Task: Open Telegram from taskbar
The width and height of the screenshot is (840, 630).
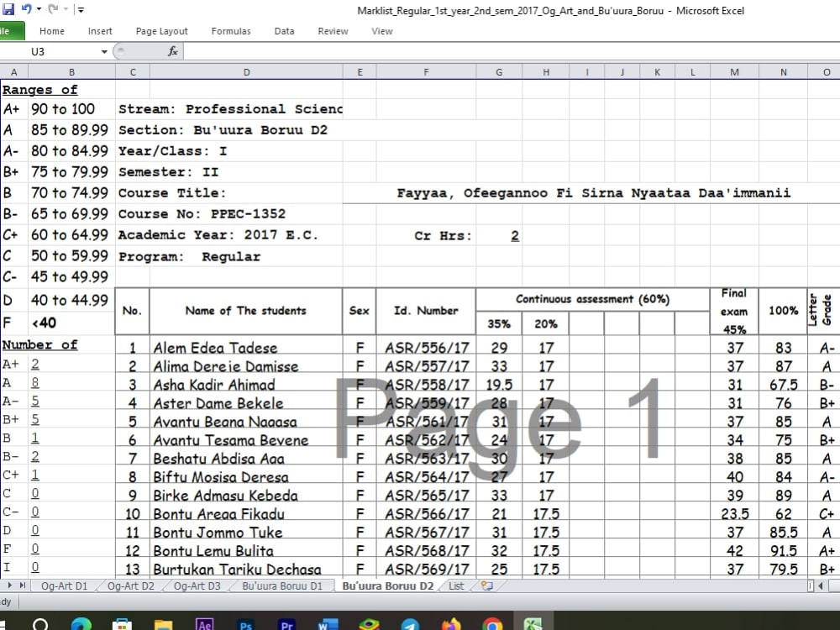Action: coord(410,625)
